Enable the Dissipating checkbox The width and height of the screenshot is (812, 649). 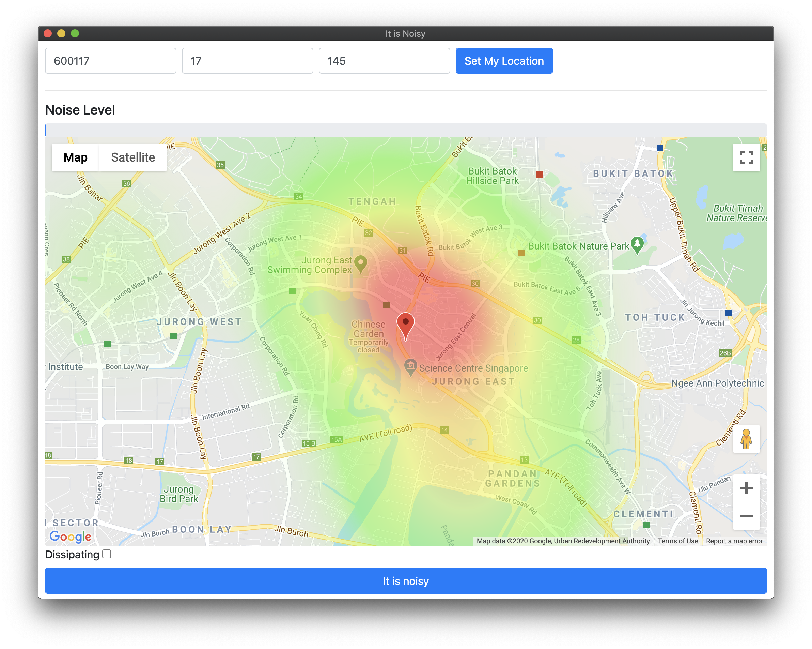[x=107, y=554]
